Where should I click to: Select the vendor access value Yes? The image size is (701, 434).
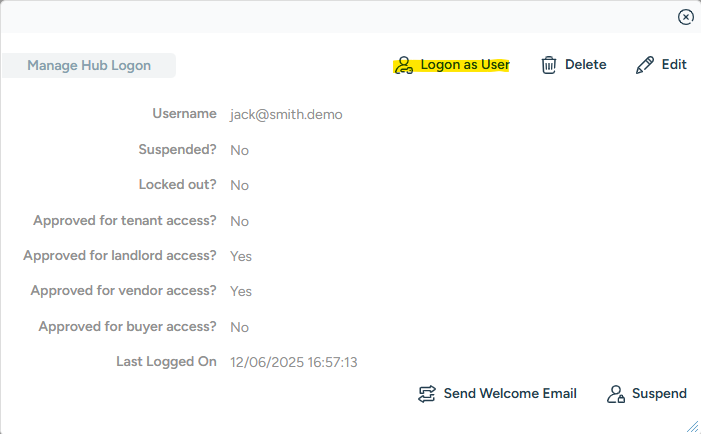click(x=241, y=291)
